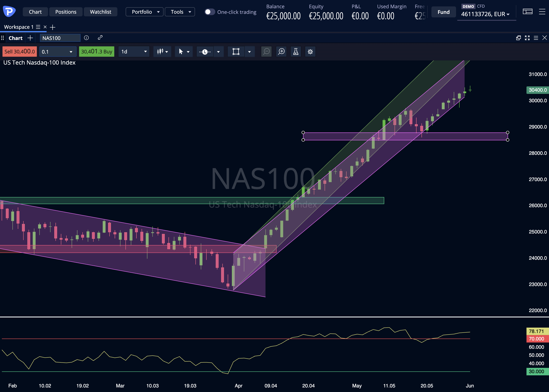Viewport: 549px width, 392px height.
Task: Select the Workspace 1 tab
Action: [x=19, y=27]
